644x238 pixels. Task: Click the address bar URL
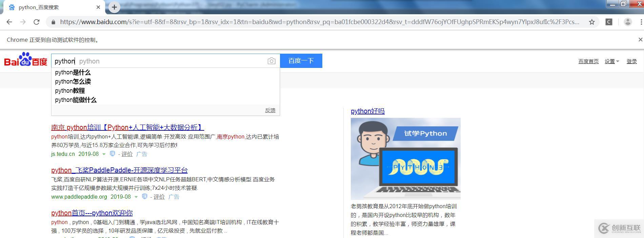(320, 22)
